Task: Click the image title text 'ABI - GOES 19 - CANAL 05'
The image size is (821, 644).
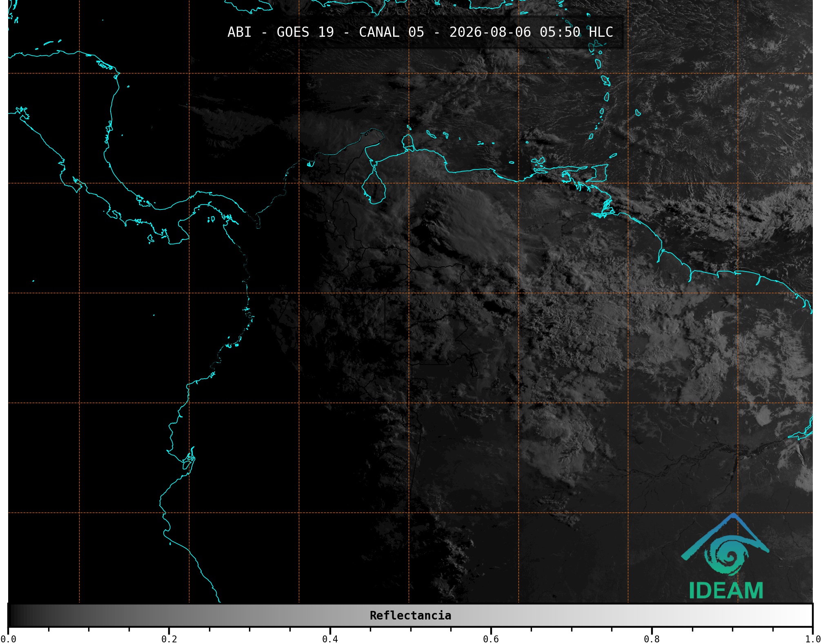Action: pos(326,32)
